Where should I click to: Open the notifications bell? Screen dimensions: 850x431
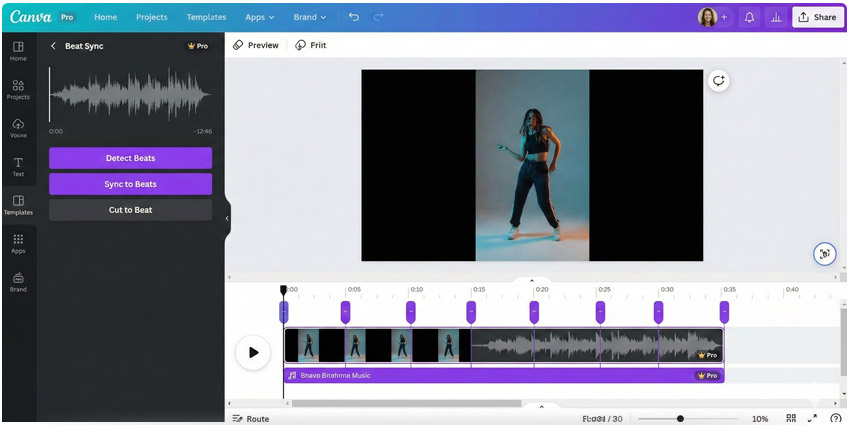coord(749,17)
